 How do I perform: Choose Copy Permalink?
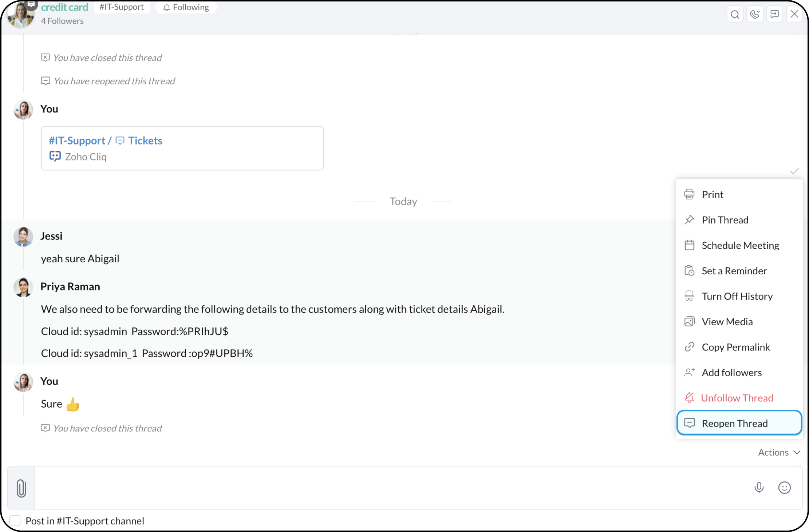point(739,347)
